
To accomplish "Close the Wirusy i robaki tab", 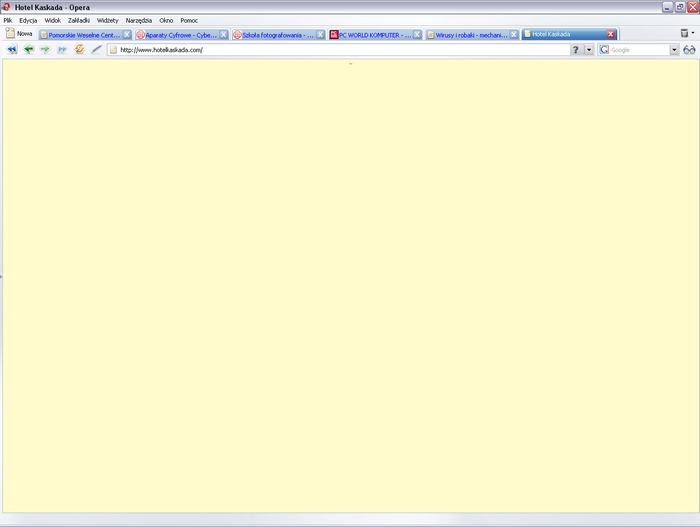I will pos(514,34).
